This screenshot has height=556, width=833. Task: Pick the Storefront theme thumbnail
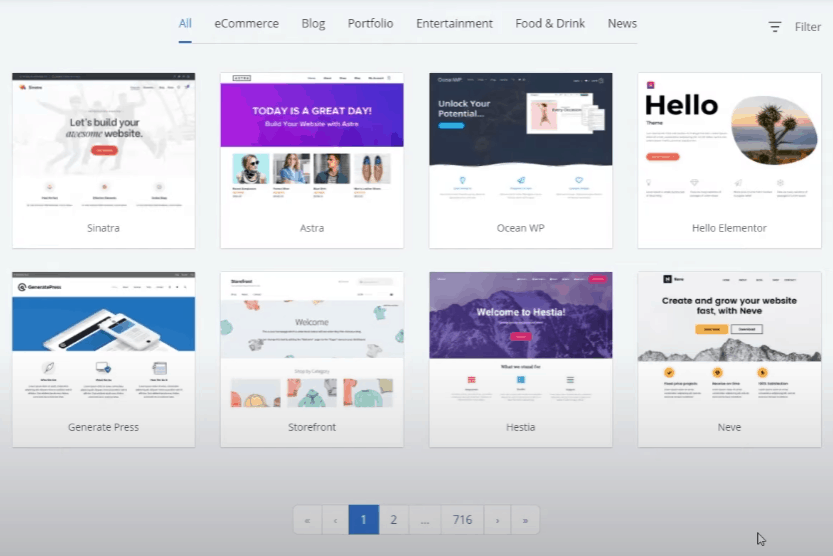(x=312, y=341)
